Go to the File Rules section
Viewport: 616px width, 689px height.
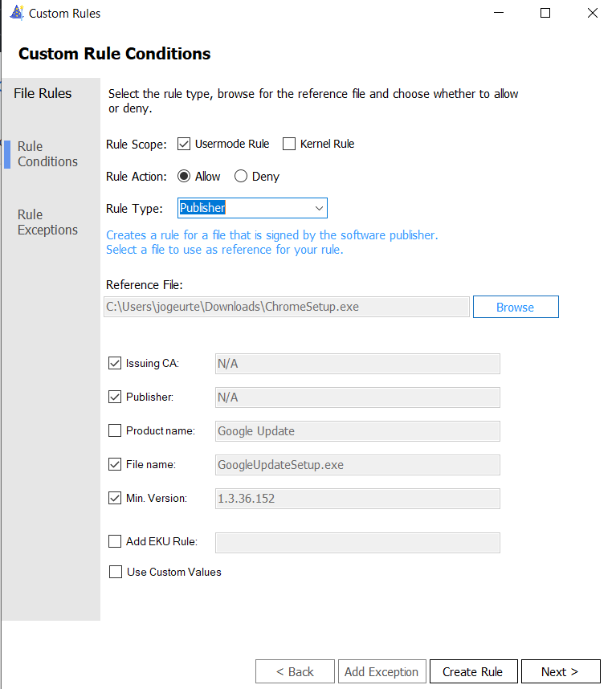[42, 93]
